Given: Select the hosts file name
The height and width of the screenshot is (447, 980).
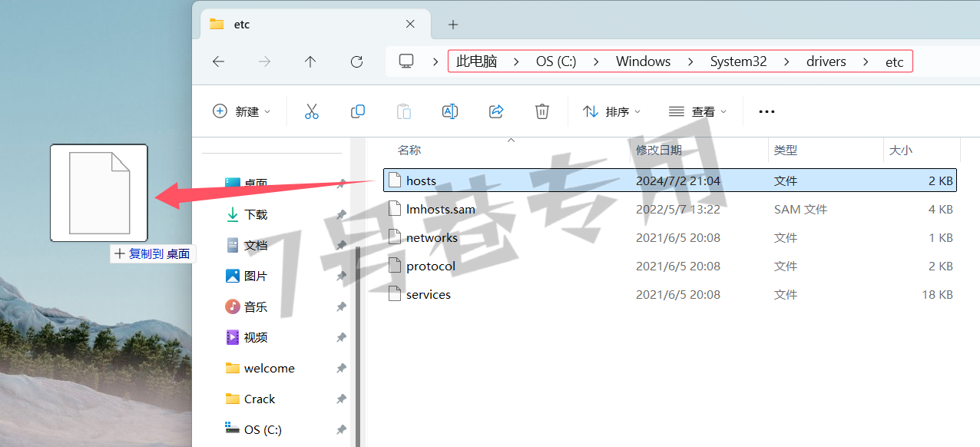Looking at the screenshot, I should click(421, 180).
